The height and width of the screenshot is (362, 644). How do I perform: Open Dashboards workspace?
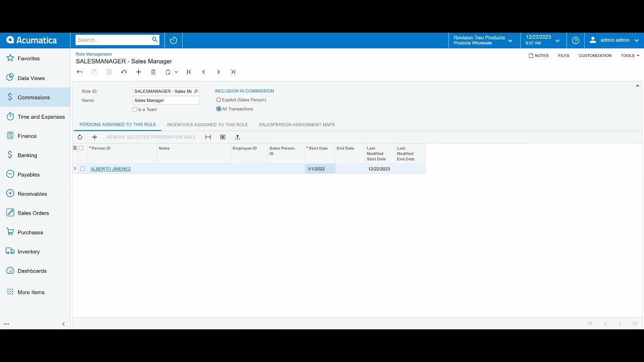click(x=32, y=271)
